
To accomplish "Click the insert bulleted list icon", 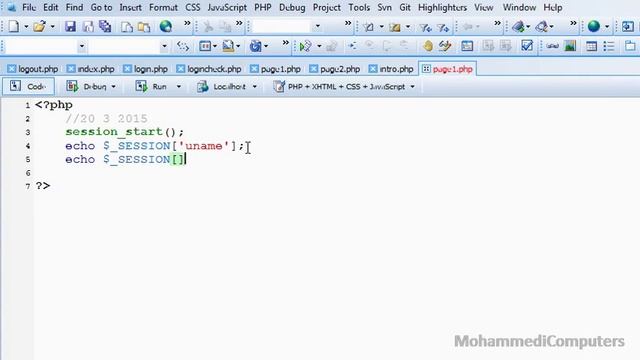I will tap(609, 46).
